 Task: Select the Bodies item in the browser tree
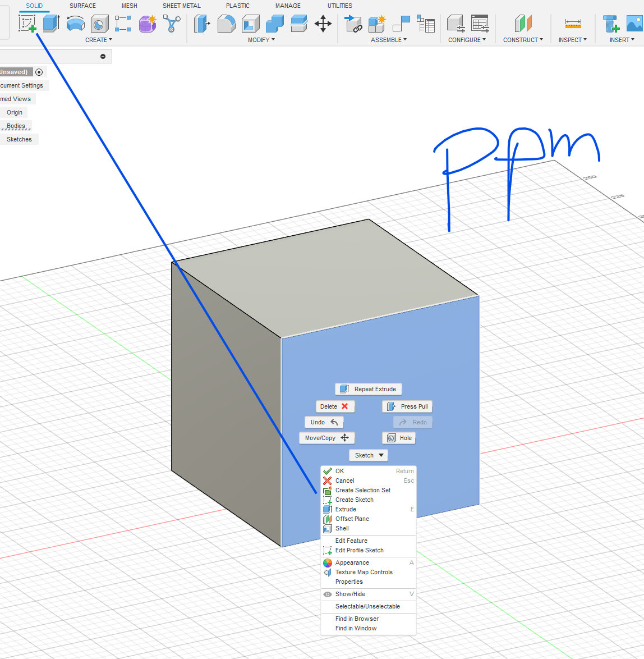coord(16,126)
